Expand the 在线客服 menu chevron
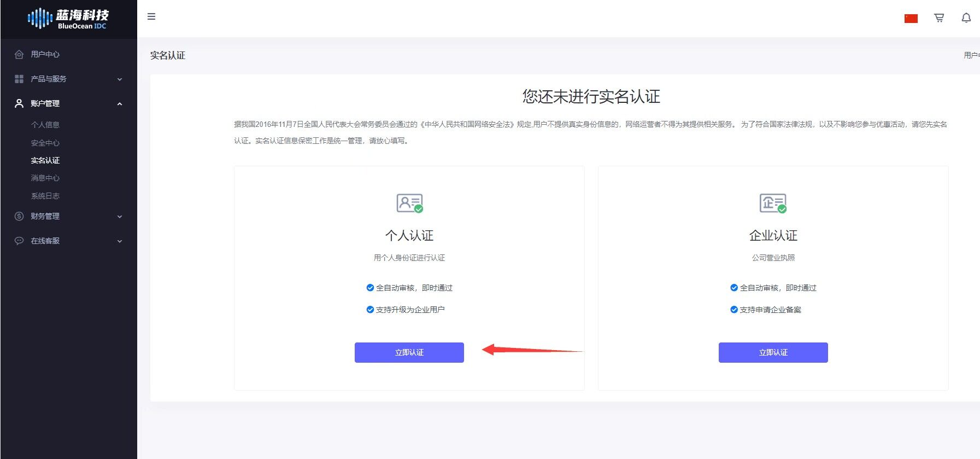The image size is (980, 459). coord(120,241)
